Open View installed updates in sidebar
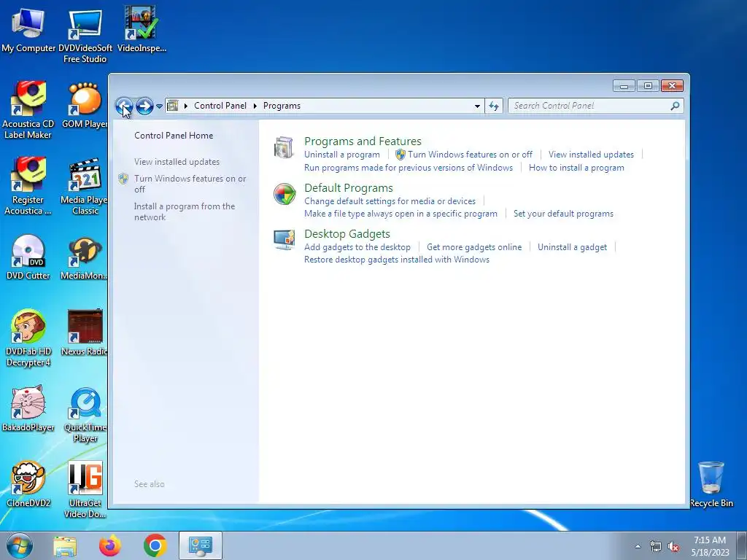 coord(177,162)
